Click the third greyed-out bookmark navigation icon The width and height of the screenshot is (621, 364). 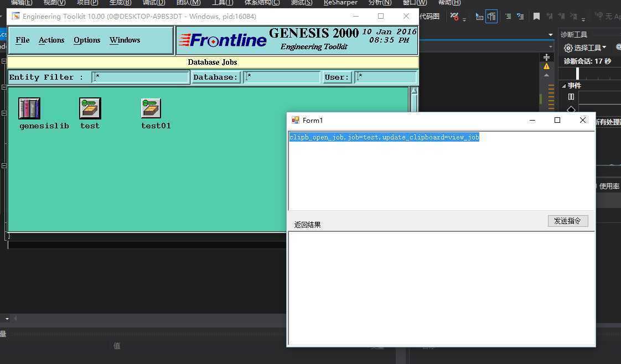click(573, 17)
